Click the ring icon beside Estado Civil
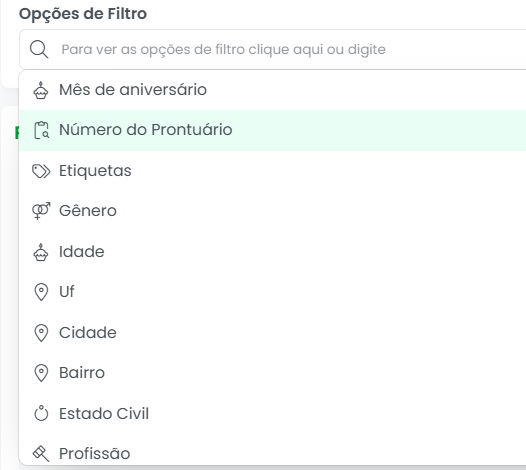 [41, 413]
